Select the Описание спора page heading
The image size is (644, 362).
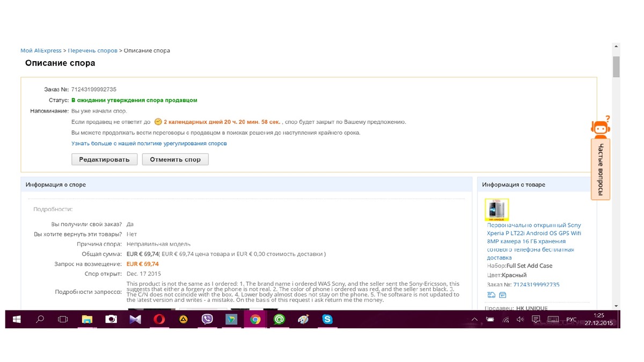[x=60, y=63]
